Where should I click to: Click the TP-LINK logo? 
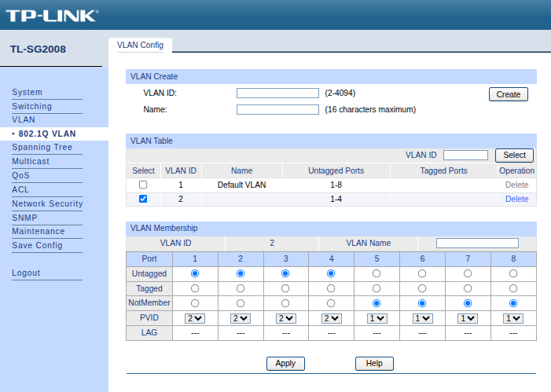coord(52,16)
